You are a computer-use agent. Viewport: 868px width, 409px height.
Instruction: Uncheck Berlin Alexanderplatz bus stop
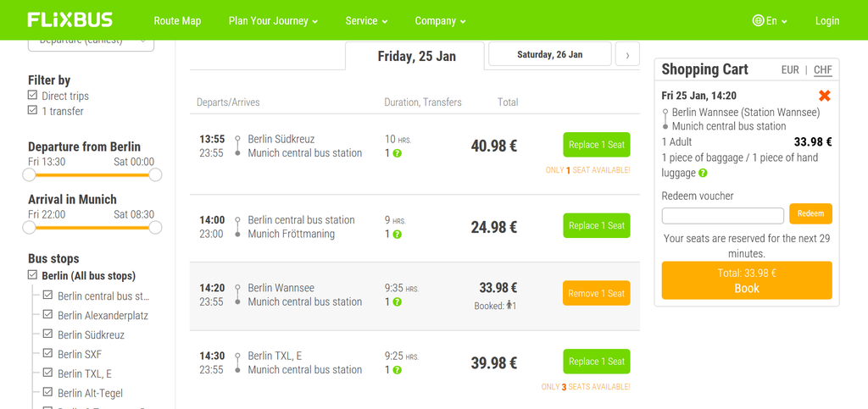48,315
